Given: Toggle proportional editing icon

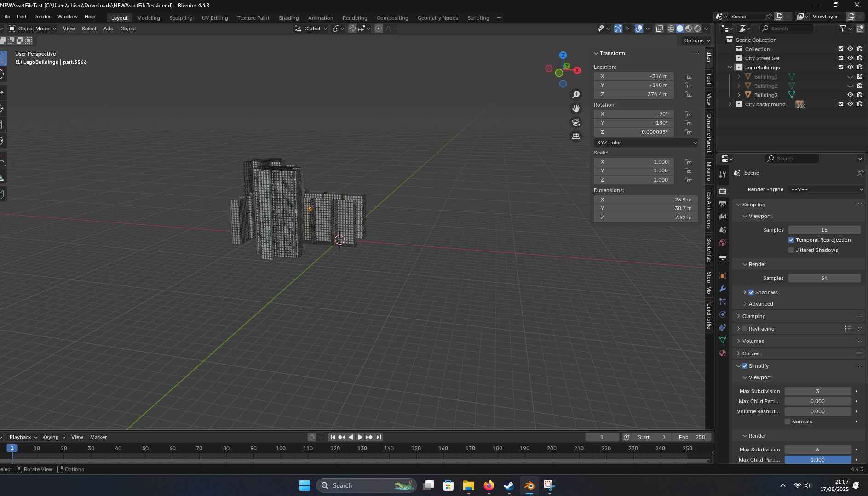Looking at the screenshot, I should pyautogui.click(x=379, y=29).
